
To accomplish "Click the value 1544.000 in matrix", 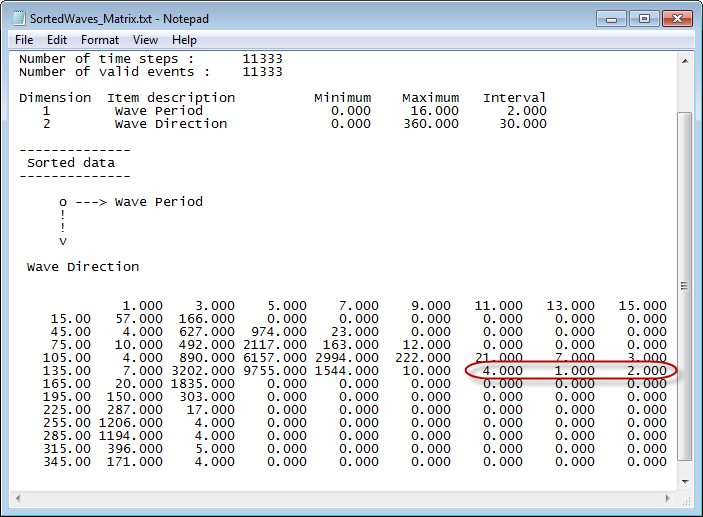I will click(347, 371).
